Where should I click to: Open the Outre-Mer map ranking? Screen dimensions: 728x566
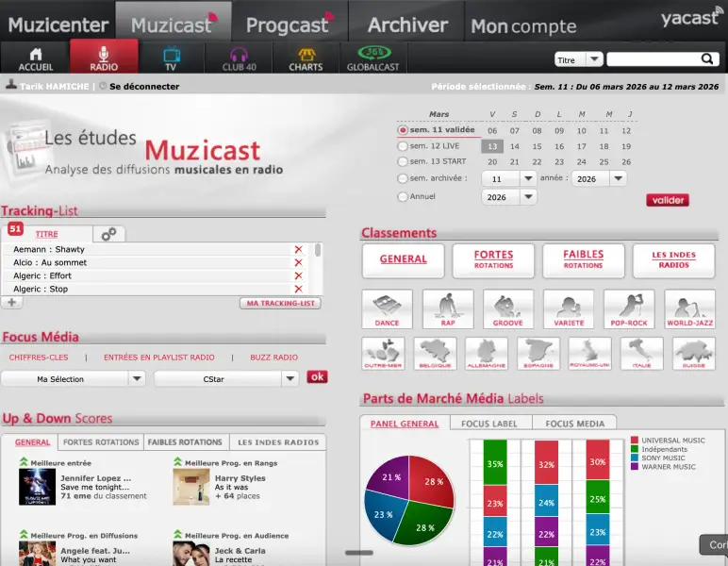coord(383,354)
